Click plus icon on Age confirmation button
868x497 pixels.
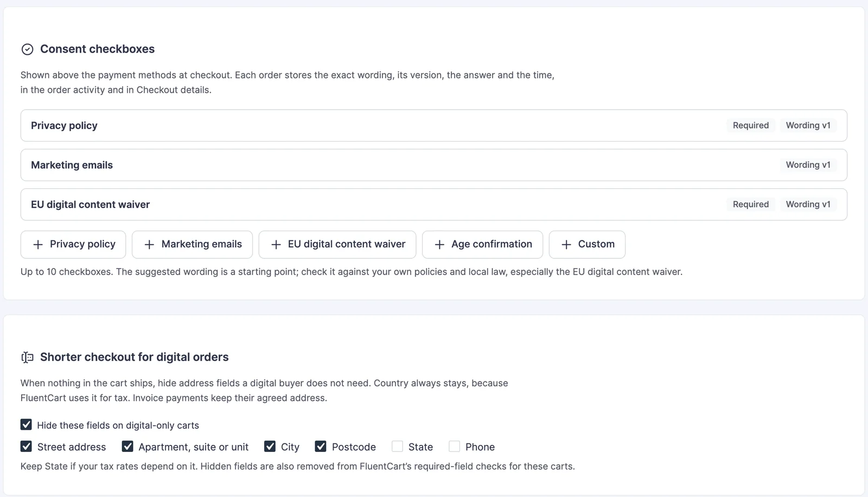point(439,245)
